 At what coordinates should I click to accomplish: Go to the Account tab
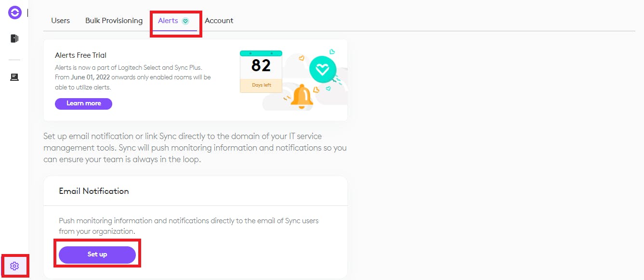click(x=219, y=21)
